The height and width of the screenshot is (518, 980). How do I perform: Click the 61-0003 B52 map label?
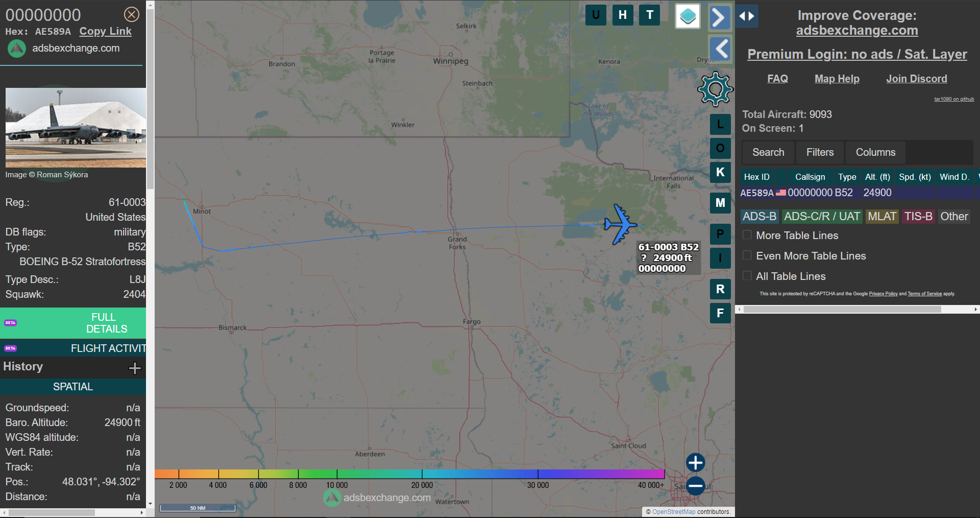[668, 258]
